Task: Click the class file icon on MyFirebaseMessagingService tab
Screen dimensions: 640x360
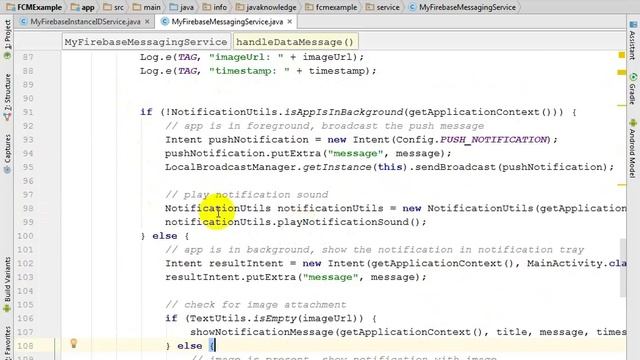Action: click(x=165, y=22)
